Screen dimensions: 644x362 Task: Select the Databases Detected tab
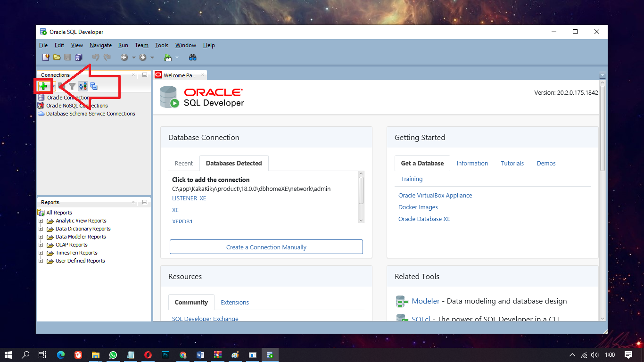coord(234,163)
